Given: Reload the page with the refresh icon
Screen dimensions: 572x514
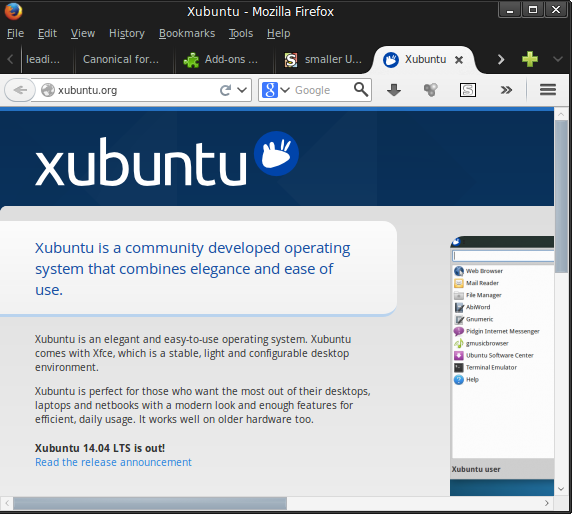Looking at the screenshot, I should click(x=225, y=90).
